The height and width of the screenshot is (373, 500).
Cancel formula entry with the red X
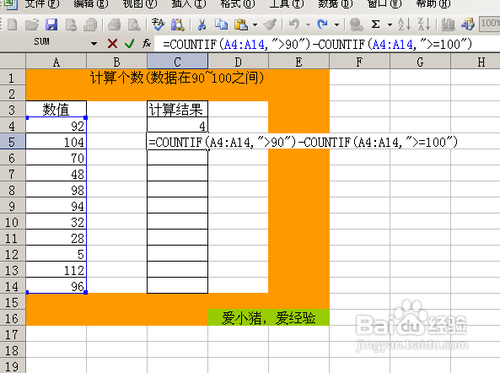click(x=112, y=43)
